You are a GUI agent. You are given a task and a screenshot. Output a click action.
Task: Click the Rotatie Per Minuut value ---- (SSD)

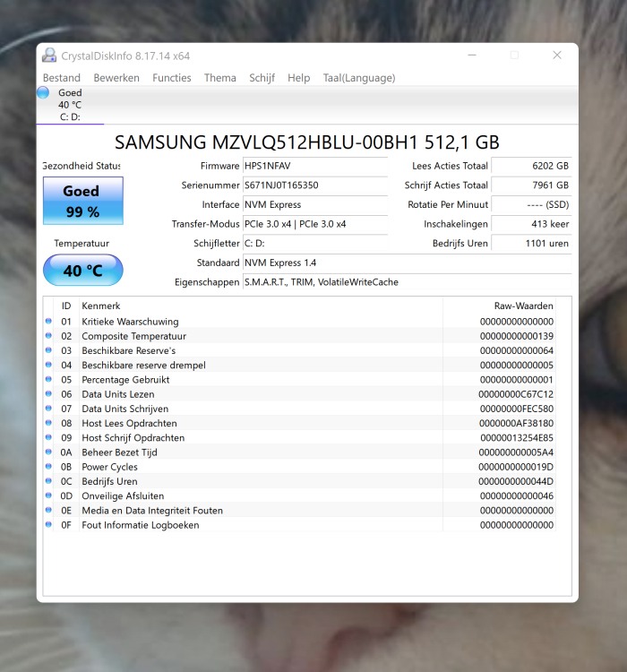click(x=531, y=204)
